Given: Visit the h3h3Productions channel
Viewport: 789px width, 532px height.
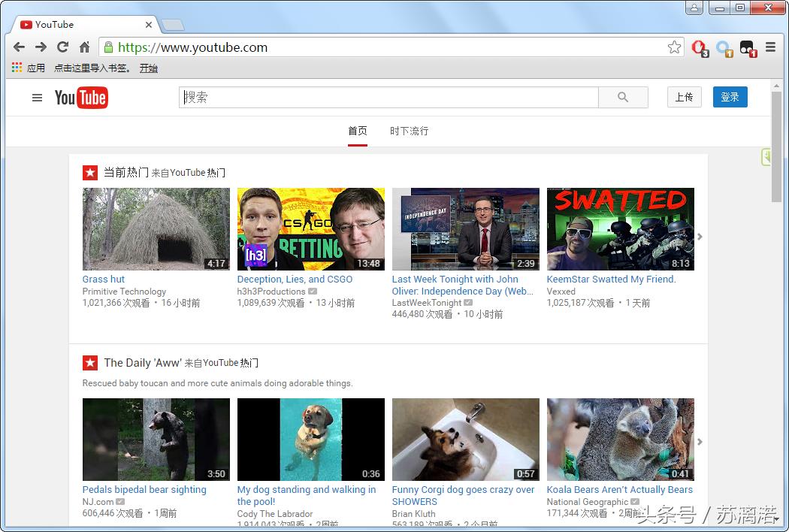Looking at the screenshot, I should 271,292.
